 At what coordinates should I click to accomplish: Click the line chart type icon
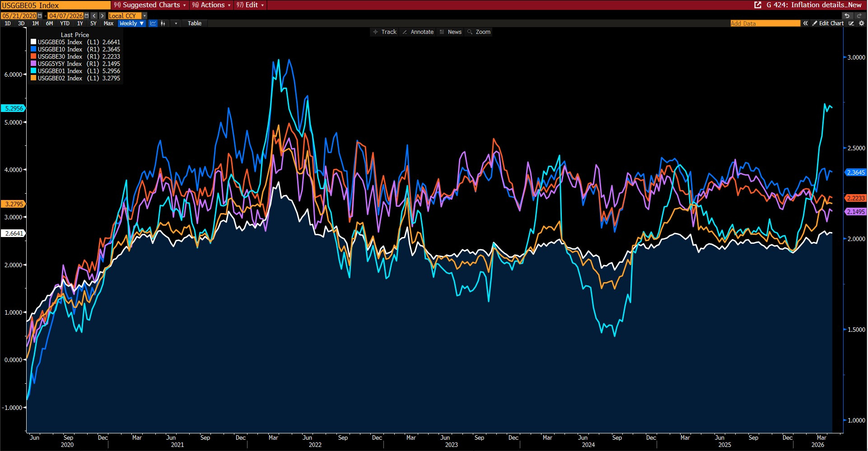pyautogui.click(x=153, y=23)
